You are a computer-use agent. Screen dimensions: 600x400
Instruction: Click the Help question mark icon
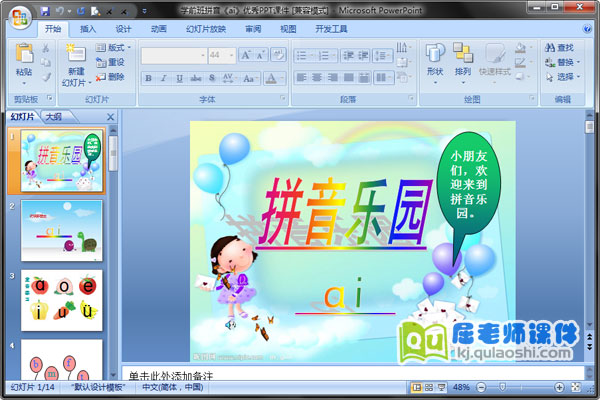(x=587, y=29)
